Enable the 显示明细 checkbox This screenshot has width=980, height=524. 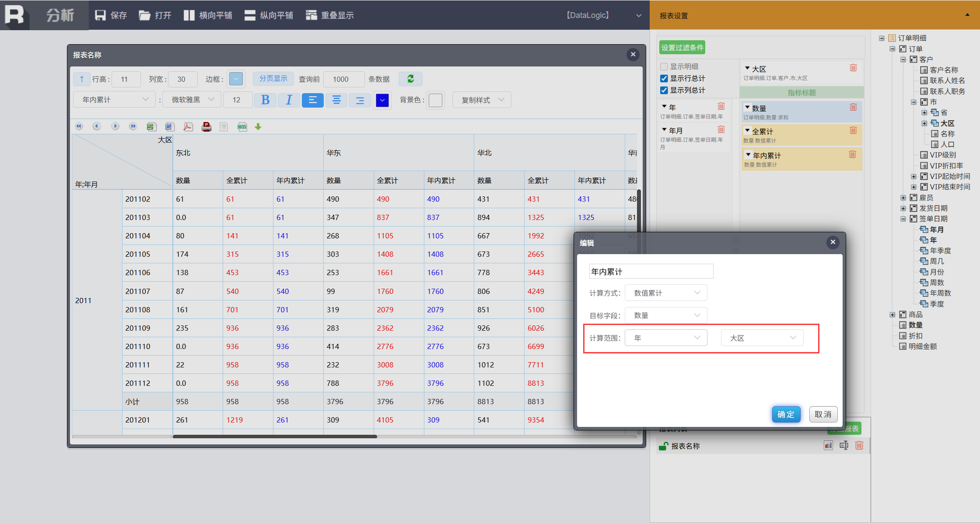point(664,66)
